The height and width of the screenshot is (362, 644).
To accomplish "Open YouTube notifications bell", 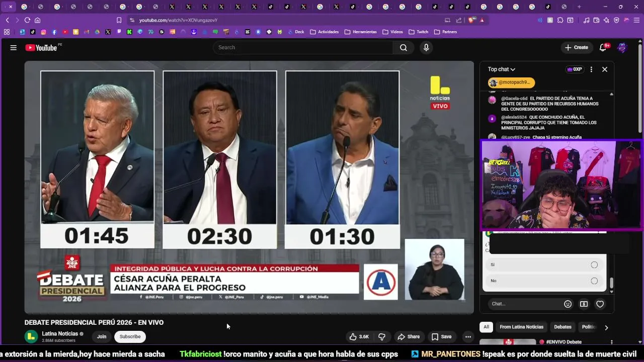I will [x=603, y=47].
